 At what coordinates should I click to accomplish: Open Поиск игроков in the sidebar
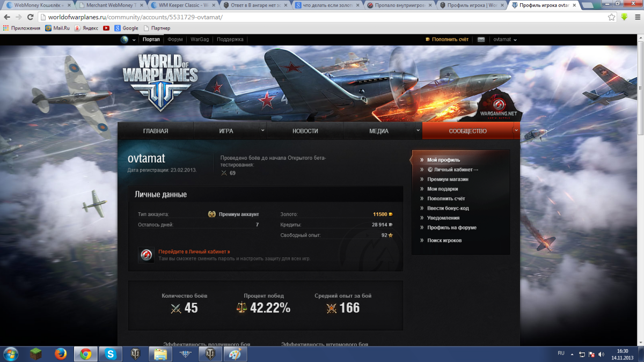[444, 240]
